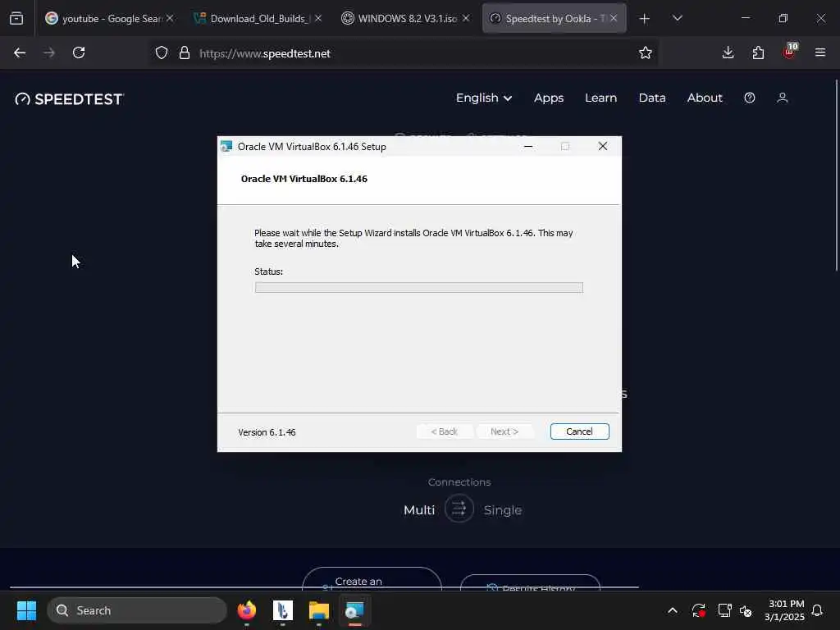
Task: Open Firefox tracking protection shield
Action: (x=162, y=53)
